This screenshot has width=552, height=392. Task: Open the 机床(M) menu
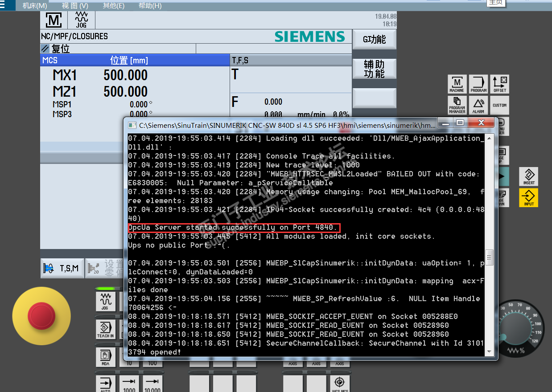34,6
